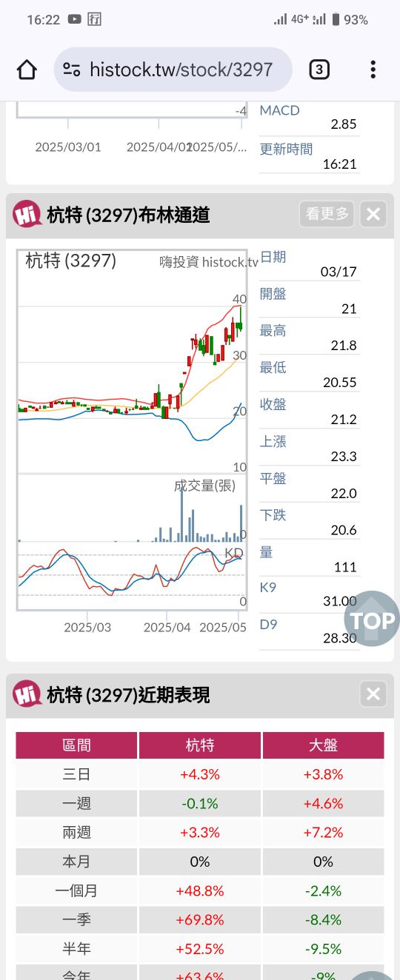Tap the 2025/03 axis label under KD chart
This screenshot has width=400, height=980.
pyautogui.click(x=87, y=627)
